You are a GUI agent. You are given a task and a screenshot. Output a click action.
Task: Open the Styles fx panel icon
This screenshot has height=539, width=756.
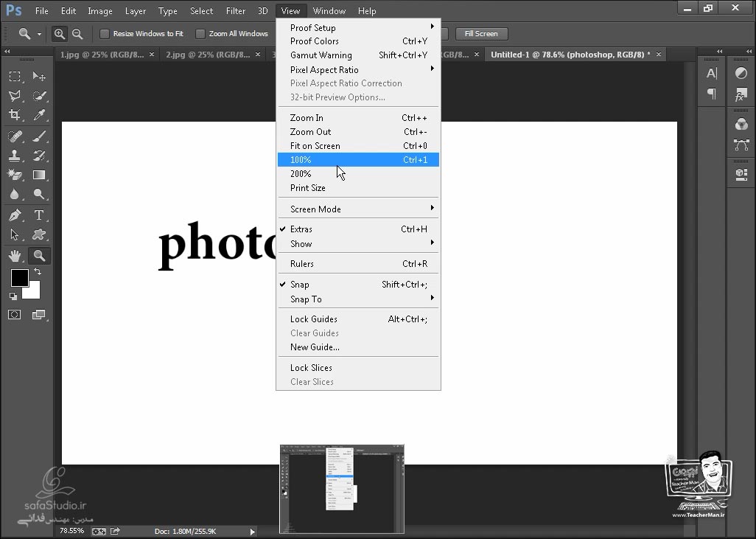pos(741,95)
